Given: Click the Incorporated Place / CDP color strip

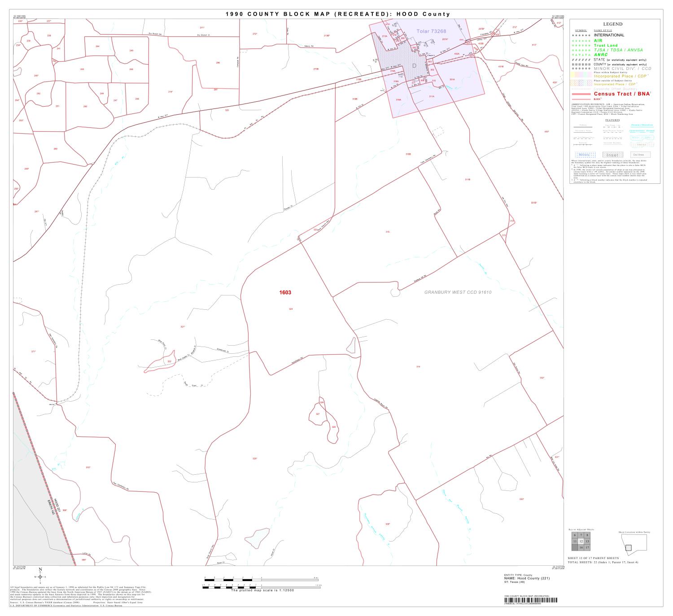Looking at the screenshot, I should pyautogui.click(x=581, y=74).
